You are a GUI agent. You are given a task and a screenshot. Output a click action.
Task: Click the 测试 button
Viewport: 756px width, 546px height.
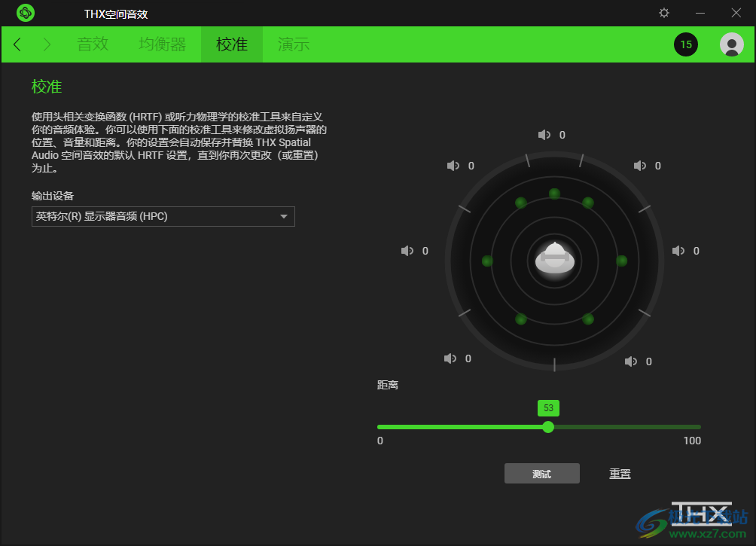click(x=541, y=473)
